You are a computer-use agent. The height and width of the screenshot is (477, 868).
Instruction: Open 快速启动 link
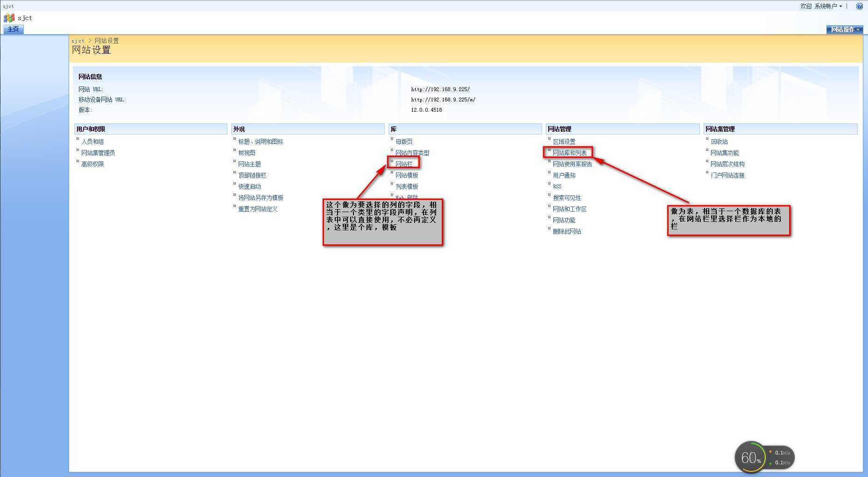click(x=249, y=186)
